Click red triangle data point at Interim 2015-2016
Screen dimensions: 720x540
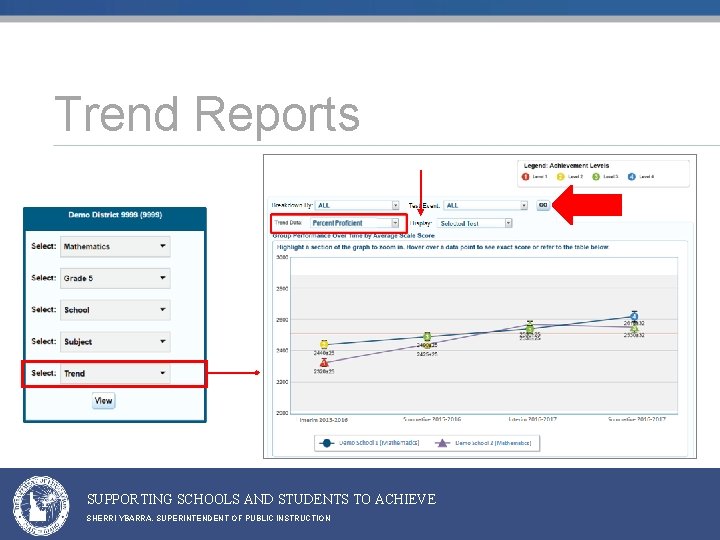[324, 363]
